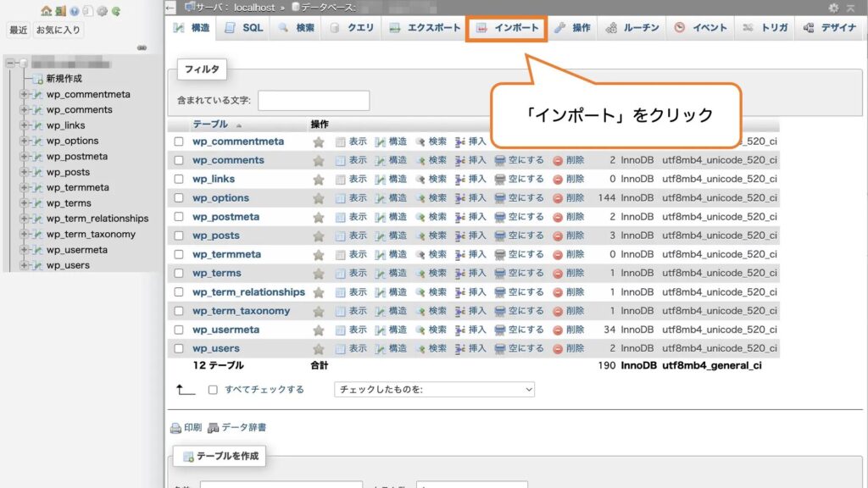868x488 pixels.
Task: Click the red delete (削除) icon for wp_terms
Action: pos(558,274)
